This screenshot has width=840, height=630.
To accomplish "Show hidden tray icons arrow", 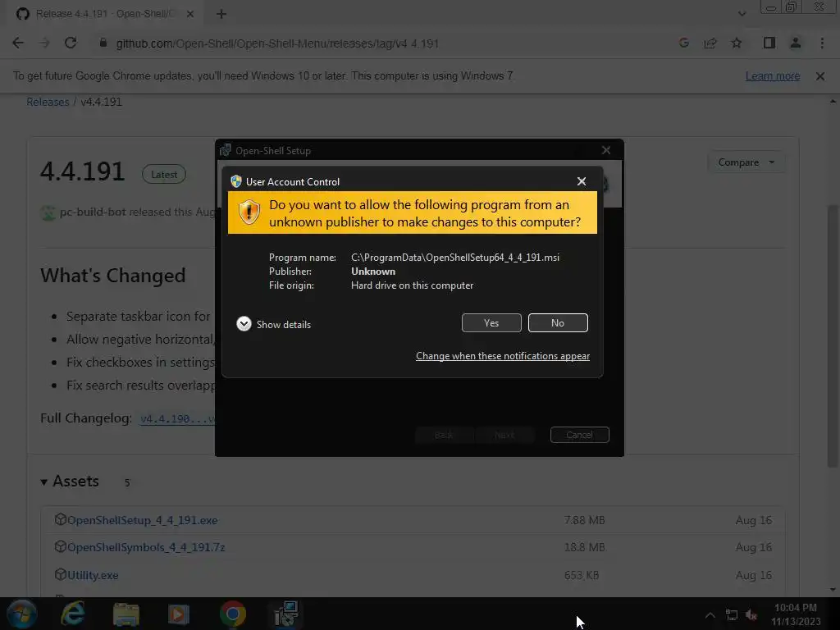I will click(x=710, y=615).
